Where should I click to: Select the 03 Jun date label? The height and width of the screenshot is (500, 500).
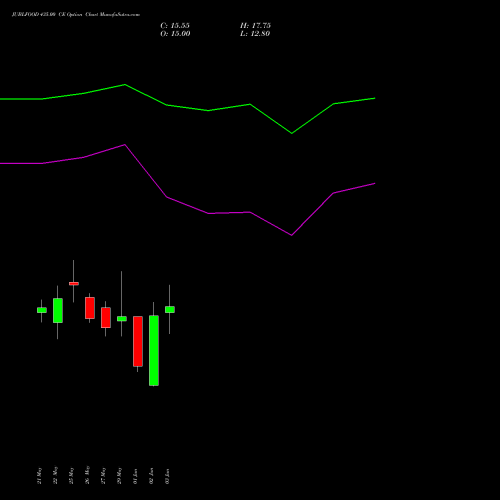click(167, 476)
